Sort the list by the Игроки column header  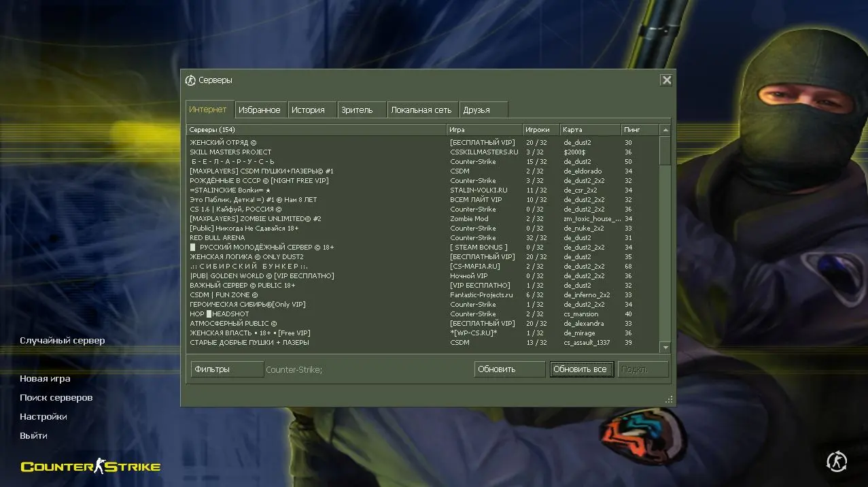(x=540, y=129)
